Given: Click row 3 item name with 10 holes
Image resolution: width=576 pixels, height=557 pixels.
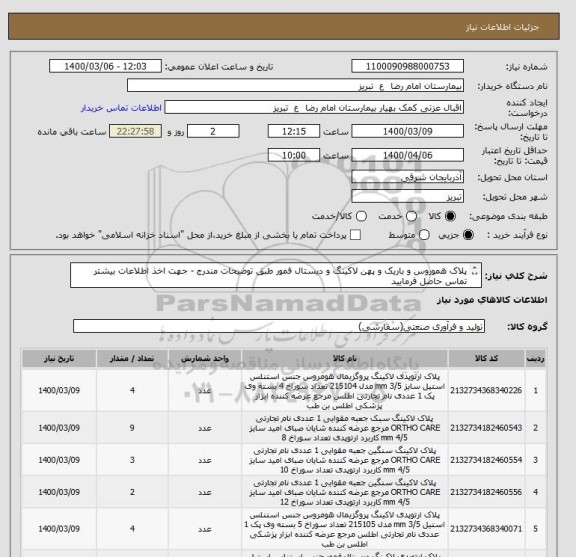Looking at the screenshot, I should click(345, 460).
